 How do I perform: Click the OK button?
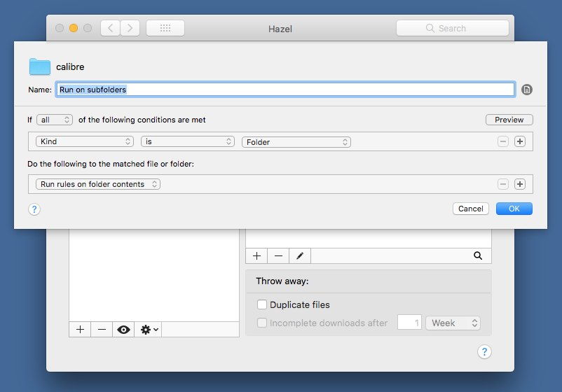click(x=514, y=209)
